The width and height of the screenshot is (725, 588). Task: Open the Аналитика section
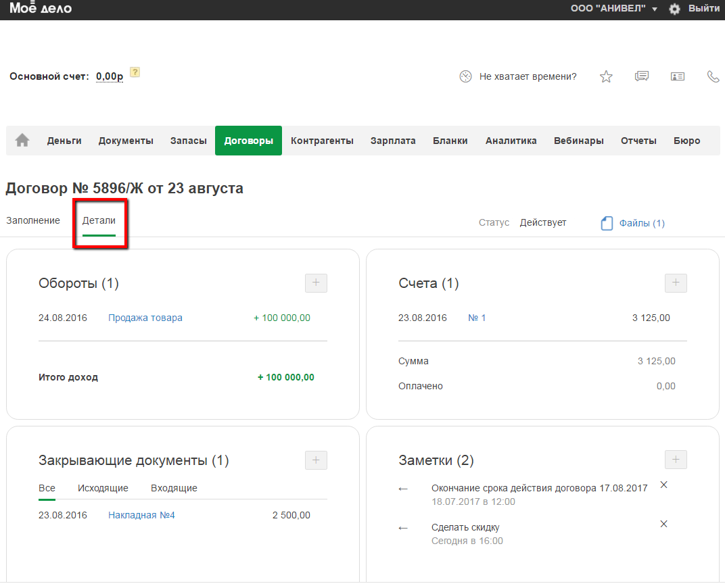tap(511, 141)
